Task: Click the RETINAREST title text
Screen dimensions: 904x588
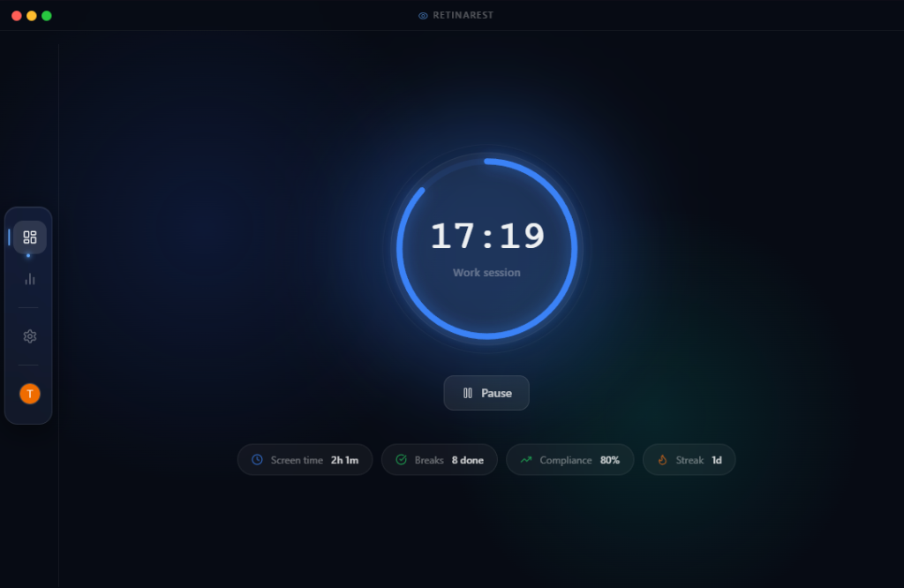Action: [x=463, y=16]
